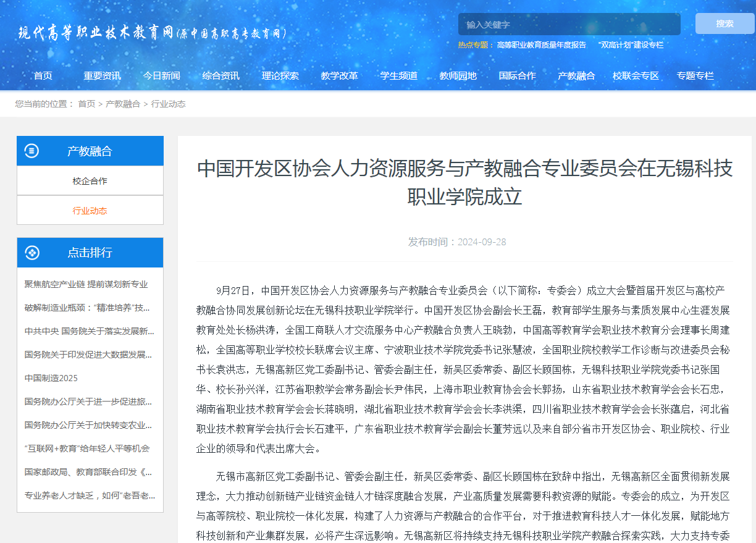Open ranking article 国务院办公厅关于进一步促进旅
The height and width of the screenshot is (543, 756).
(88, 402)
